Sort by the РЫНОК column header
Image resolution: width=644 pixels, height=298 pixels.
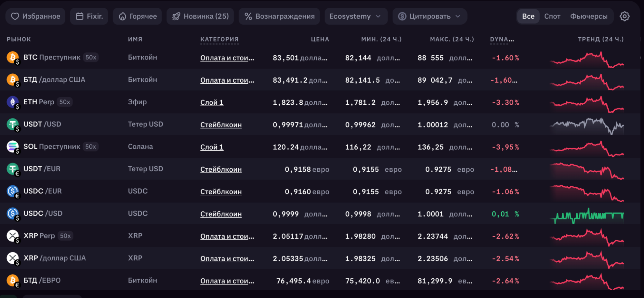pos(19,39)
